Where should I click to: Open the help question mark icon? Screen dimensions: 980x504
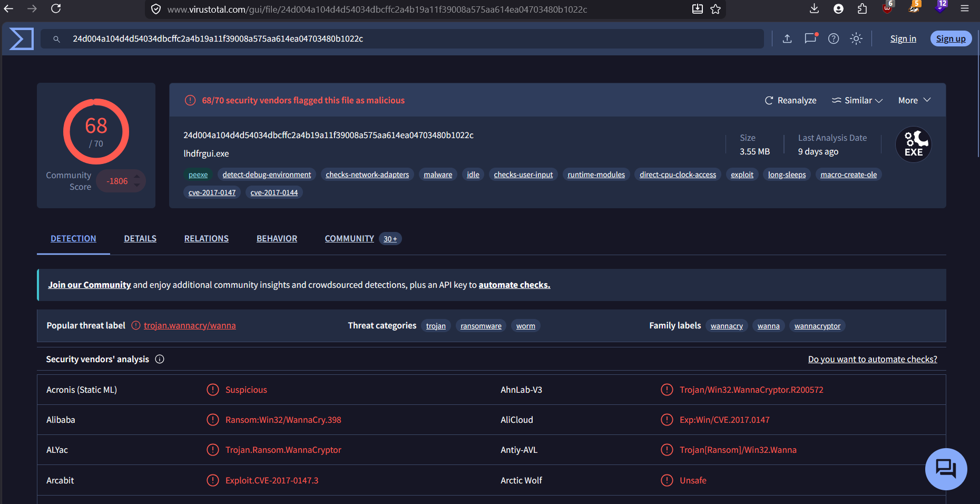[834, 38]
